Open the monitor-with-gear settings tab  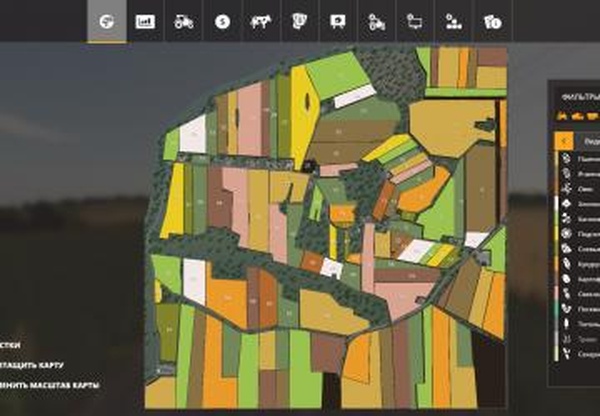[x=415, y=21]
